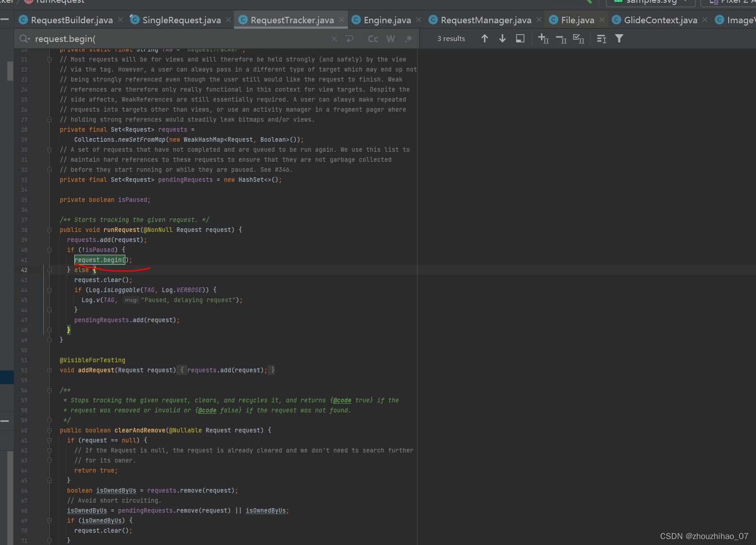
Task: Toggle Words (W) search option
Action: tap(391, 39)
